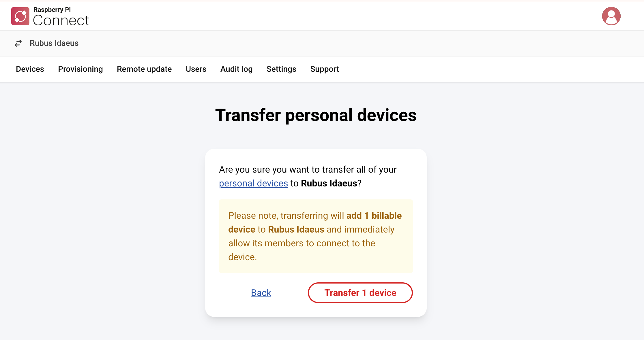The width and height of the screenshot is (644, 340).
Task: Open the personal devices link
Action: 253,183
